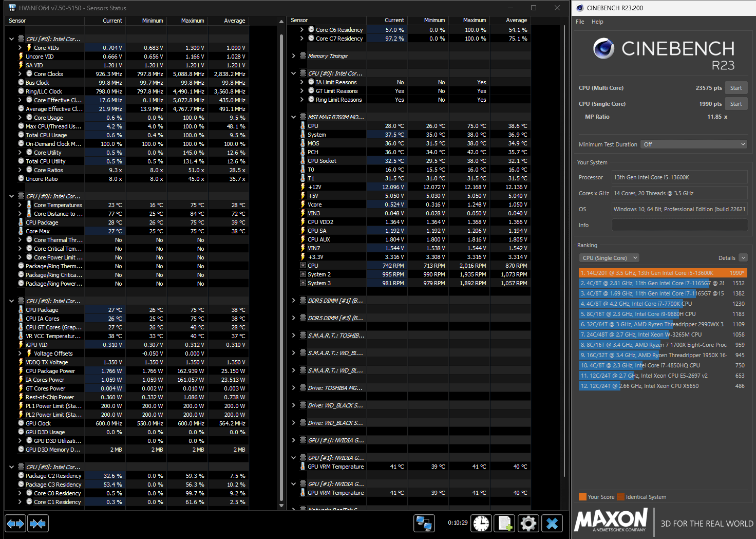Click the Details button in Ranking
Image resolution: width=756 pixels, height=539 pixels.
point(727,258)
